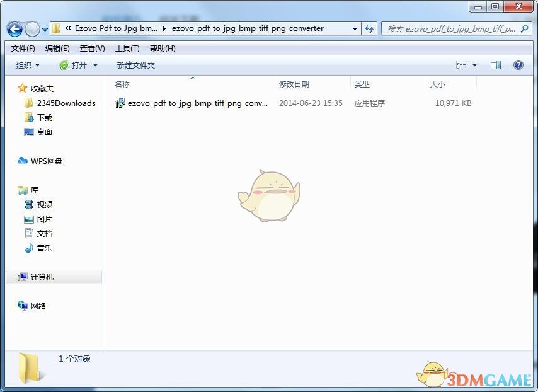Click the Back navigation arrow

point(14,29)
